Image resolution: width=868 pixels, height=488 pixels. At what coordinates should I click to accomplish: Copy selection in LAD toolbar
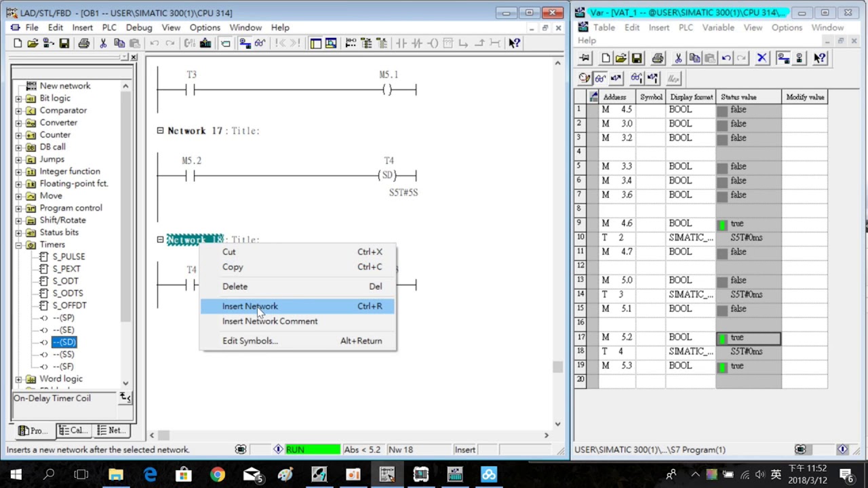tap(119, 43)
